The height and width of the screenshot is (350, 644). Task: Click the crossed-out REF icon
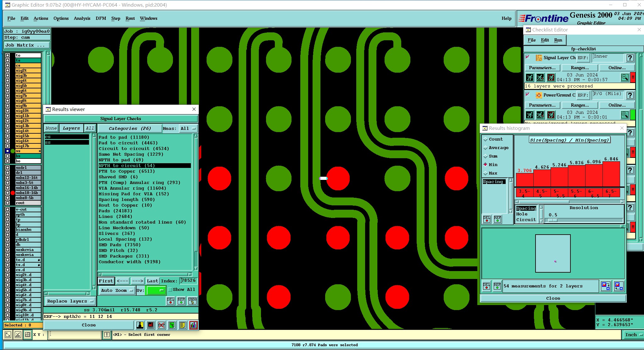(161, 325)
